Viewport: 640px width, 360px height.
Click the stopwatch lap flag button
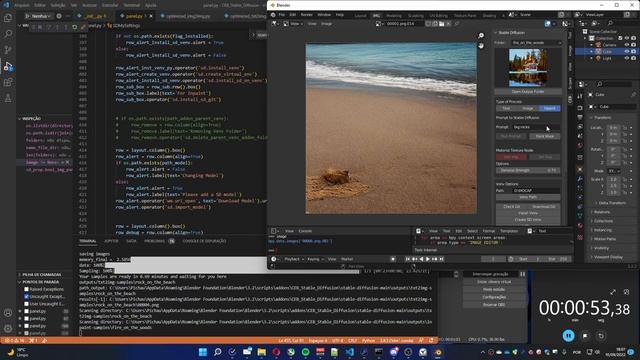[x=585, y=336]
